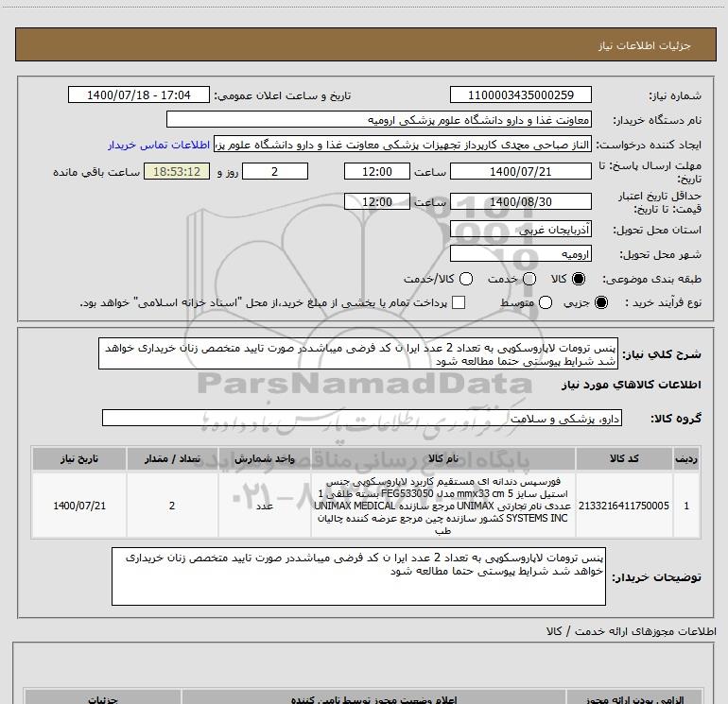Click the ردیف column header
728x704 pixels.
tap(686, 459)
